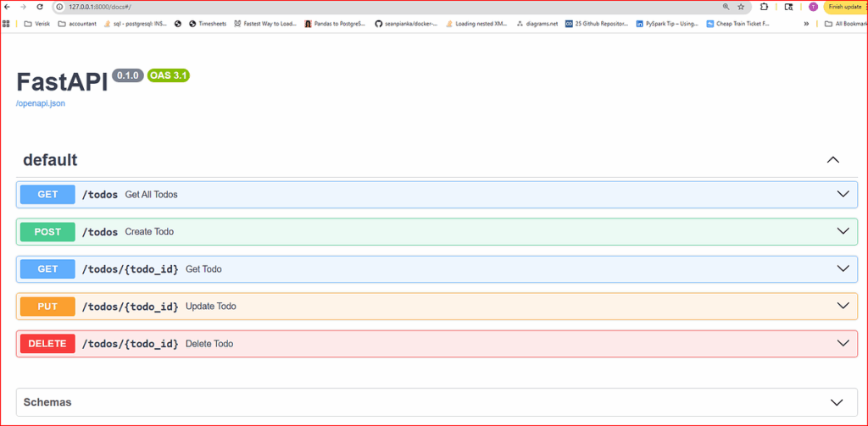868x426 pixels.
Task: Open the tab search icon in toolbar
Action: pyautogui.click(x=789, y=7)
